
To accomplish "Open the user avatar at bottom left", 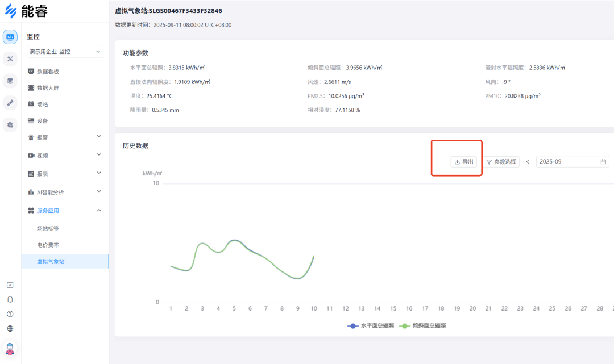I will tap(10, 348).
